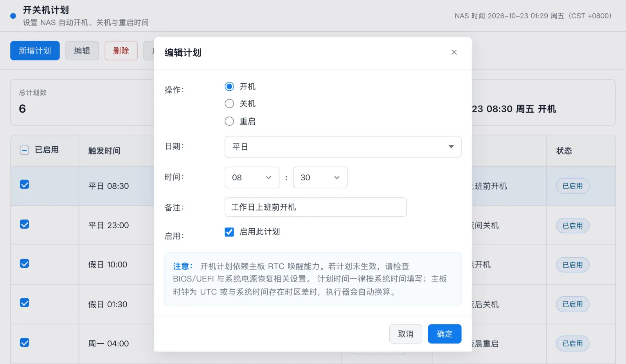Viewport: 626px width, 364px height.
Task: Click the 总计划数 value 6
Action: click(x=22, y=109)
